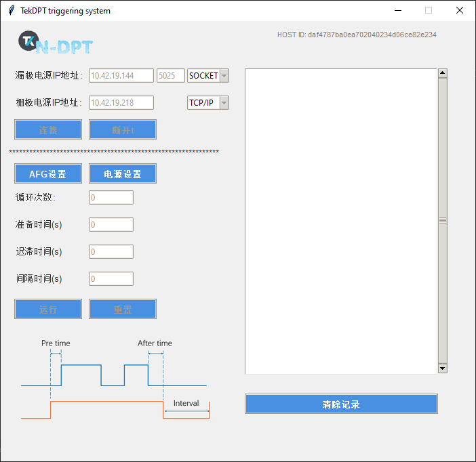Click the feather icon in title bar
The height and width of the screenshot is (462, 476).
[11, 10]
